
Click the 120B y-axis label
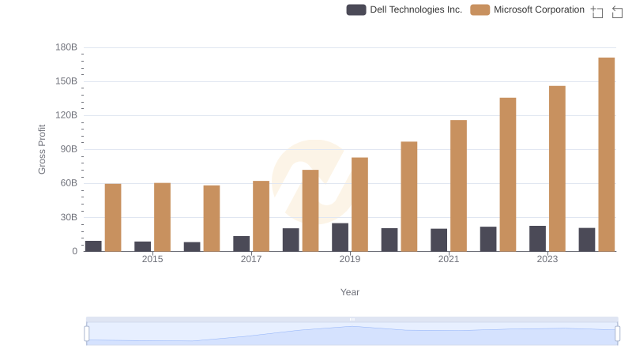(x=66, y=115)
